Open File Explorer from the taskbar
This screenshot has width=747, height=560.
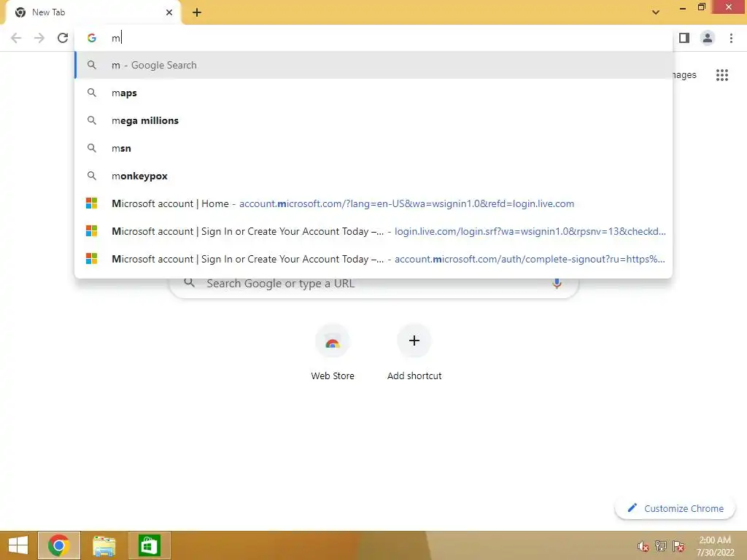[104, 545]
